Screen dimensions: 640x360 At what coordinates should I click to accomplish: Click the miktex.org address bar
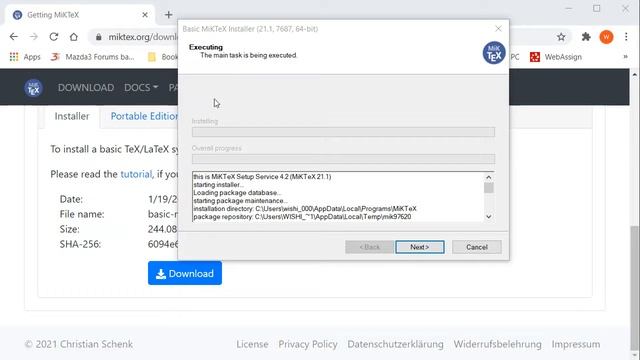(x=143, y=37)
